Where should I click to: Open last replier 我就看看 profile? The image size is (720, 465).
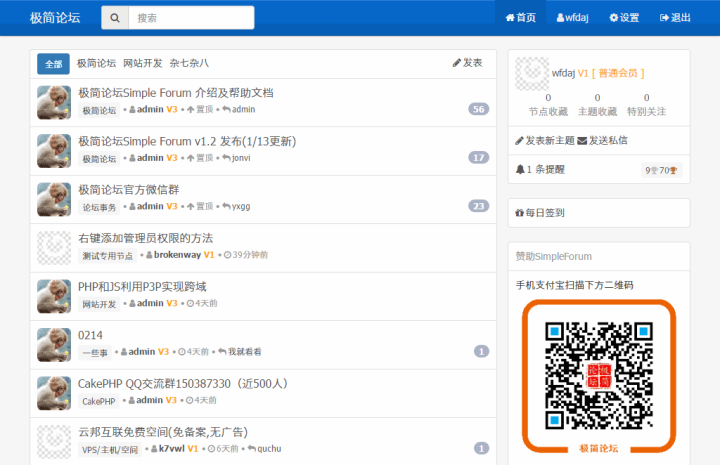[x=245, y=352]
